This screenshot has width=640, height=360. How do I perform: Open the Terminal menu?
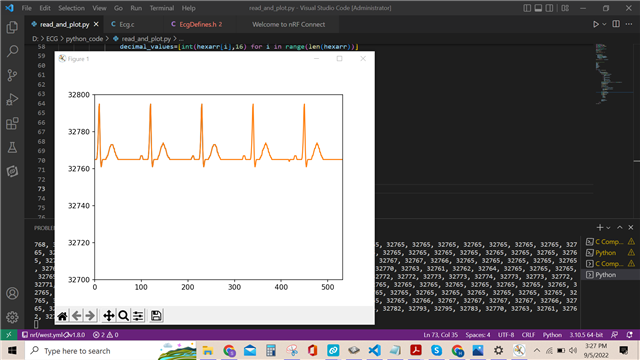pos(162,8)
